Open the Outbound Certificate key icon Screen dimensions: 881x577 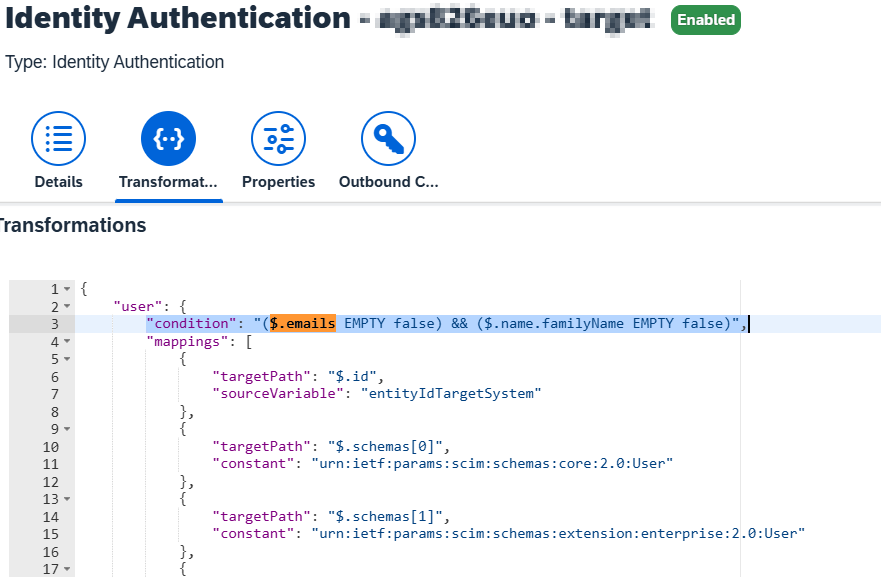(x=388, y=138)
